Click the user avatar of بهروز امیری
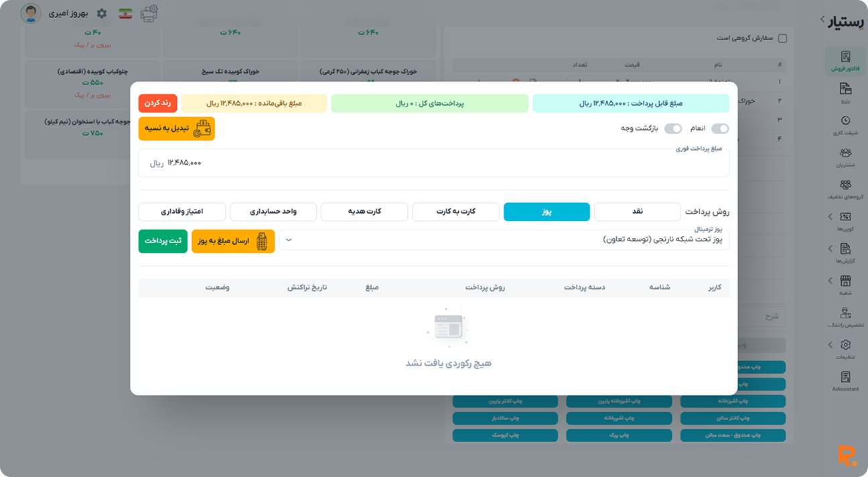This screenshot has height=477, width=868. [x=31, y=13]
